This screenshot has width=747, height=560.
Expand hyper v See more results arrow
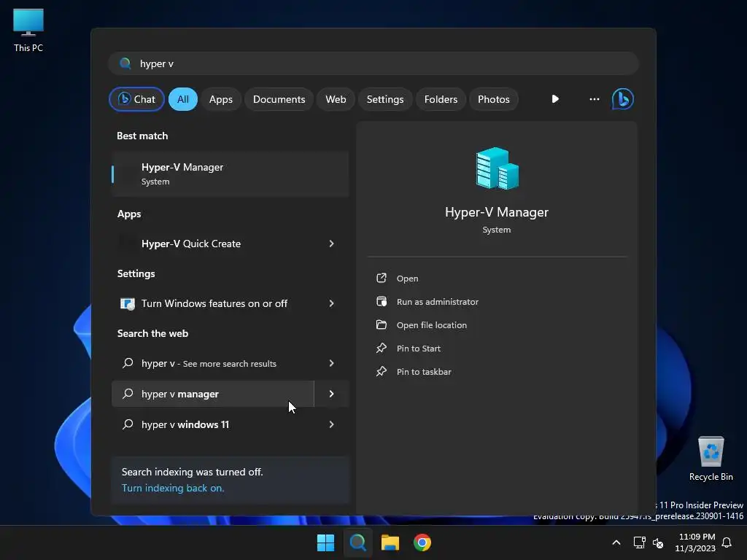point(332,363)
